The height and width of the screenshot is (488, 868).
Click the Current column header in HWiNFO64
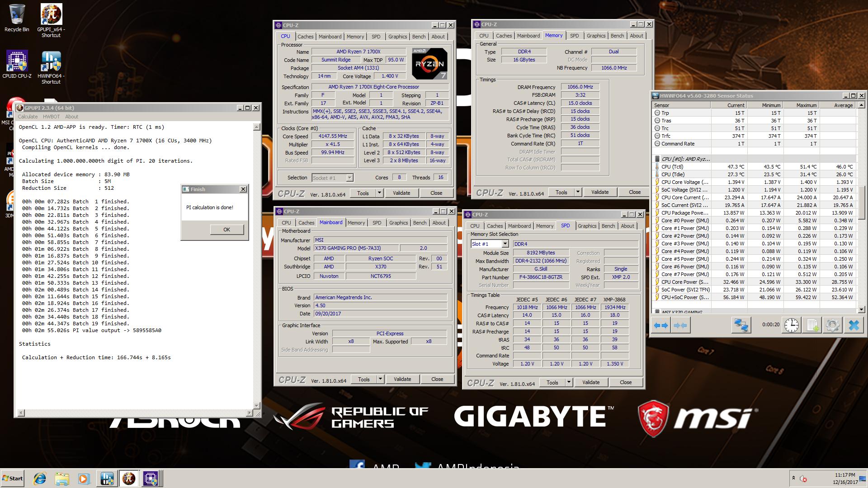728,105
